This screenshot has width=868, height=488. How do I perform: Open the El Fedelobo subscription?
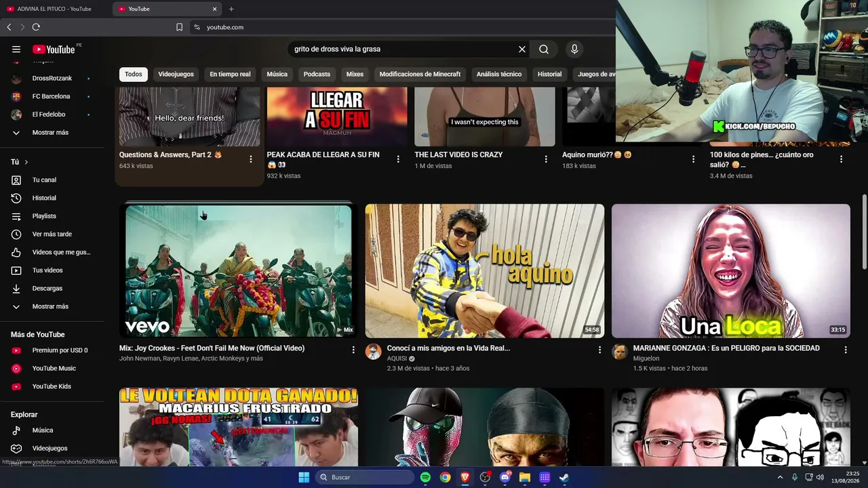[x=52, y=115]
